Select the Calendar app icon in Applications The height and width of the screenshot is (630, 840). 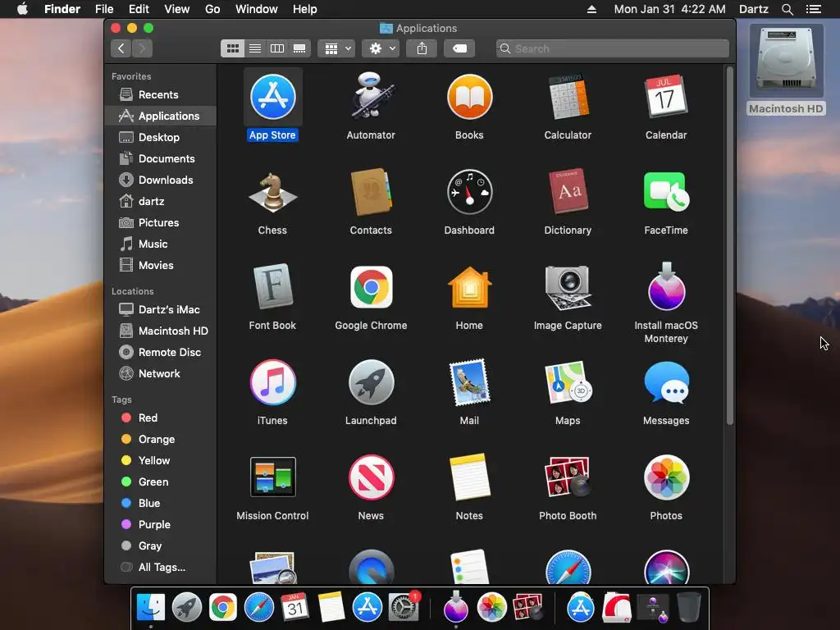pos(666,97)
